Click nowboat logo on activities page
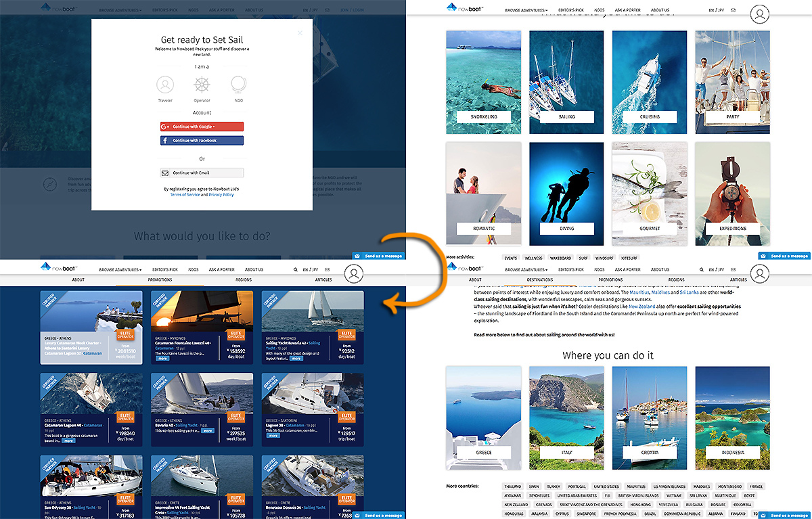 (465, 9)
